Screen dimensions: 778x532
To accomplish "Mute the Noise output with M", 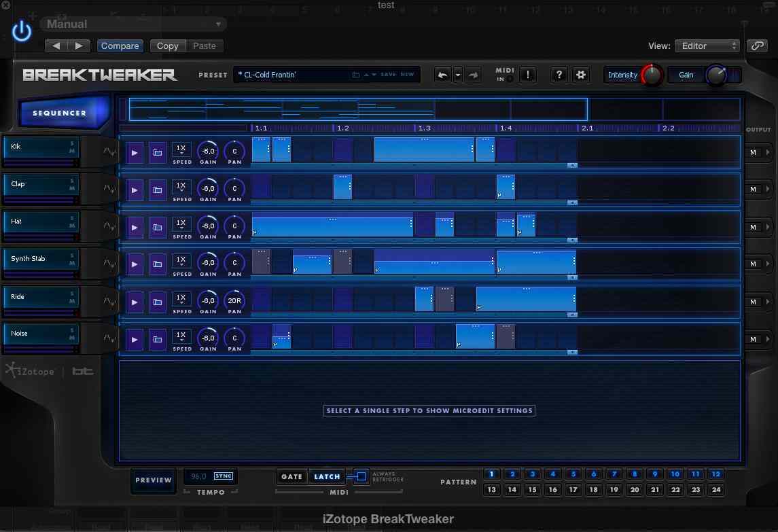I will (753, 340).
